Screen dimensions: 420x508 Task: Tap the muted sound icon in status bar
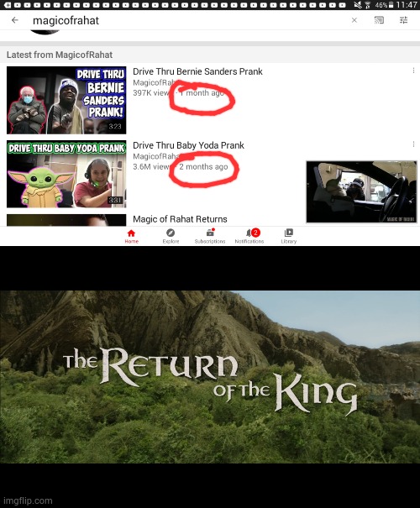[x=358, y=5]
